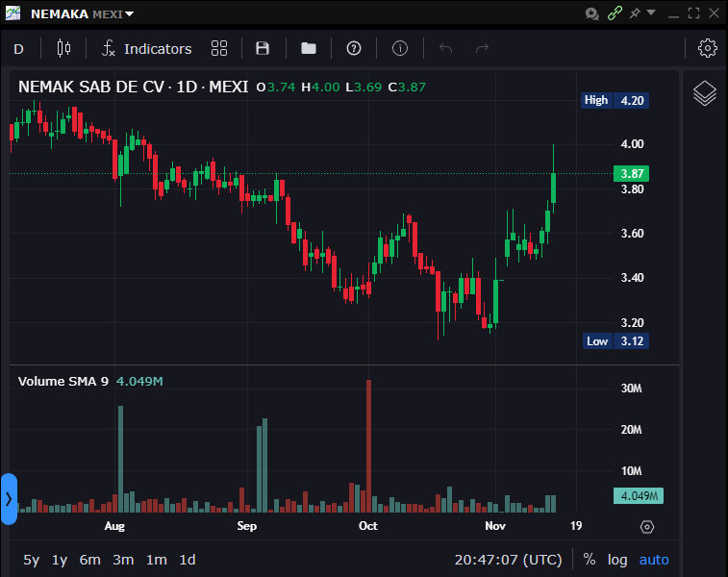Click the tall volume bar at August
The image size is (728, 577).
pyautogui.click(x=121, y=459)
